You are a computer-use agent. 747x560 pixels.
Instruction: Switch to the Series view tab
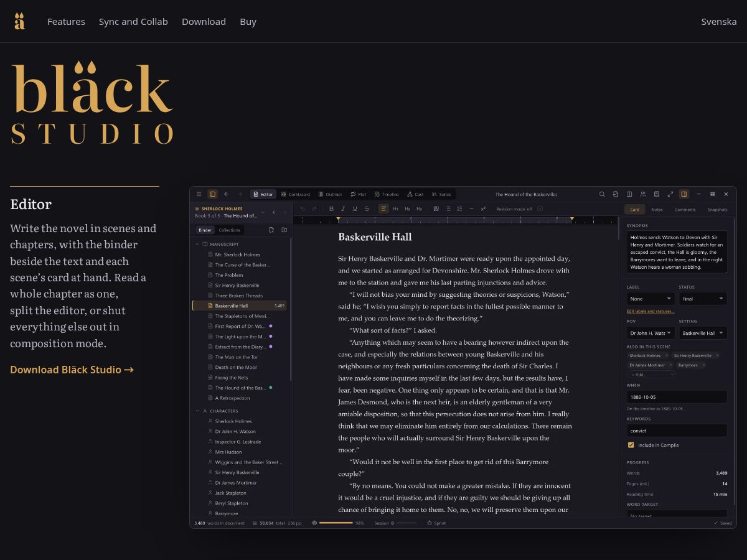coord(441,194)
